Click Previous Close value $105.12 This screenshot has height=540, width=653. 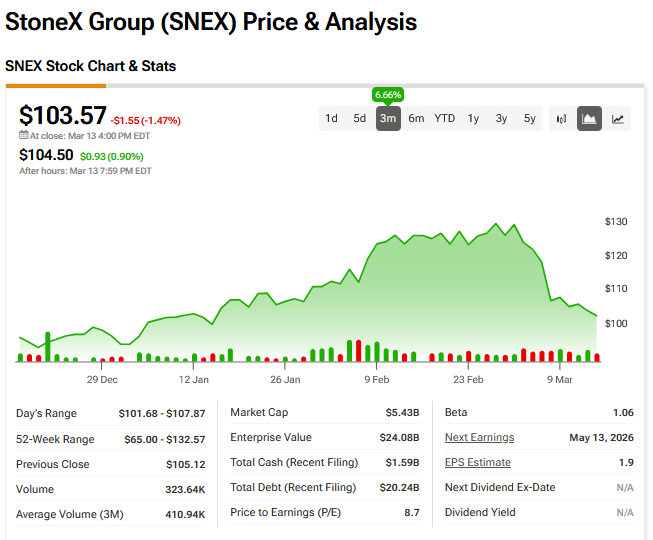click(186, 464)
